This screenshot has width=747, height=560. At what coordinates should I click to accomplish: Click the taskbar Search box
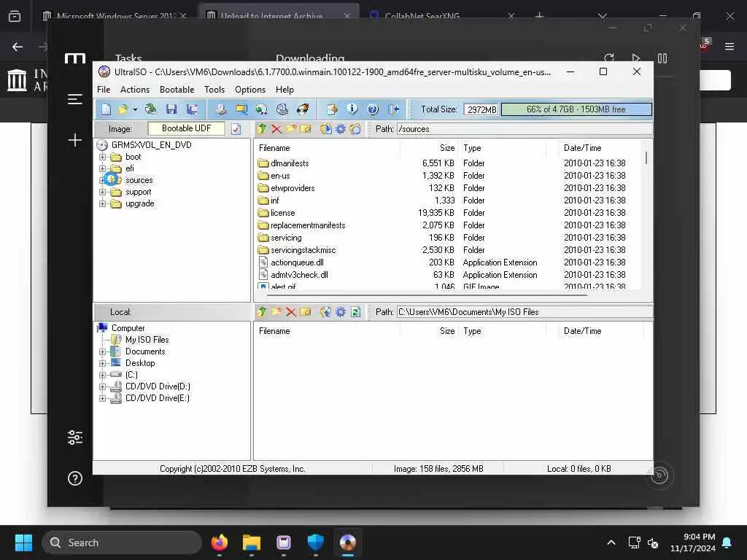122,542
